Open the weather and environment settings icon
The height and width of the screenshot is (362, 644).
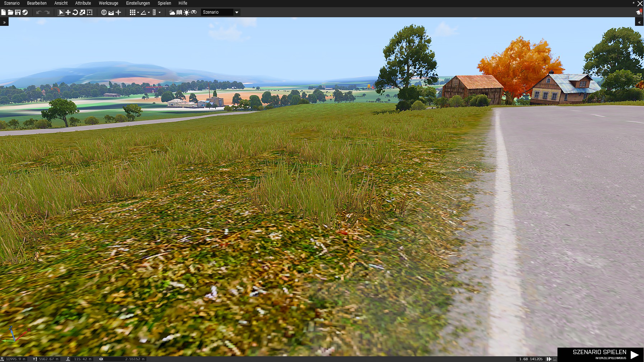click(172, 12)
